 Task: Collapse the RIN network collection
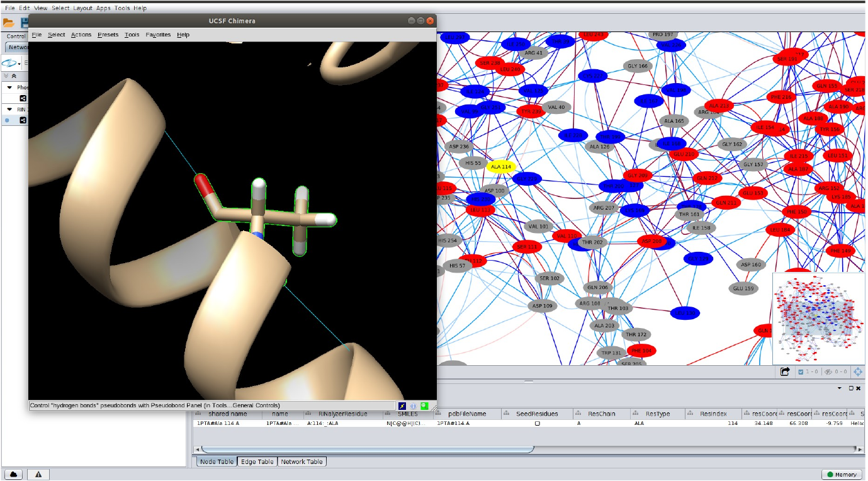[x=9, y=109]
